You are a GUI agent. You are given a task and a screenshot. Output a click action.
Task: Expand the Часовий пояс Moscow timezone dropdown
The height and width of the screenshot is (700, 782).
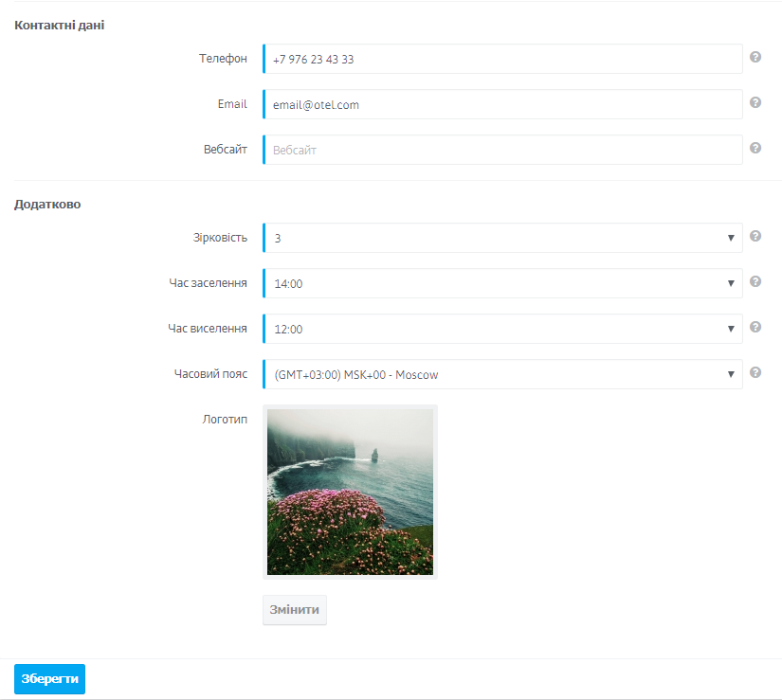coord(502,374)
